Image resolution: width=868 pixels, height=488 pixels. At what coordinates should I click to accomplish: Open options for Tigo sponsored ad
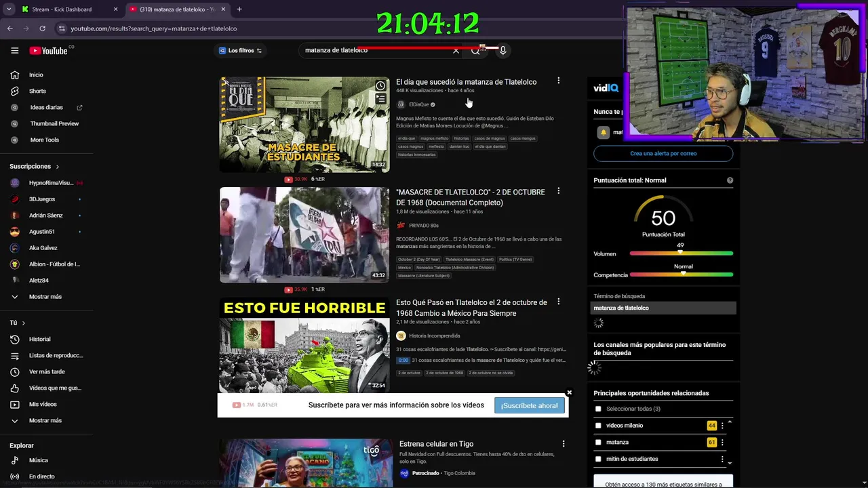click(x=563, y=444)
